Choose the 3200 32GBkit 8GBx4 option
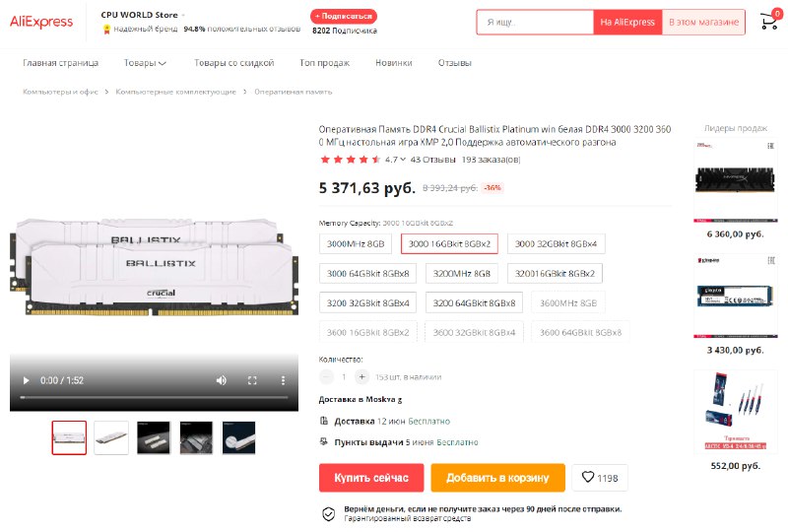Image resolution: width=788 pixels, height=532 pixels. pyautogui.click(x=367, y=303)
